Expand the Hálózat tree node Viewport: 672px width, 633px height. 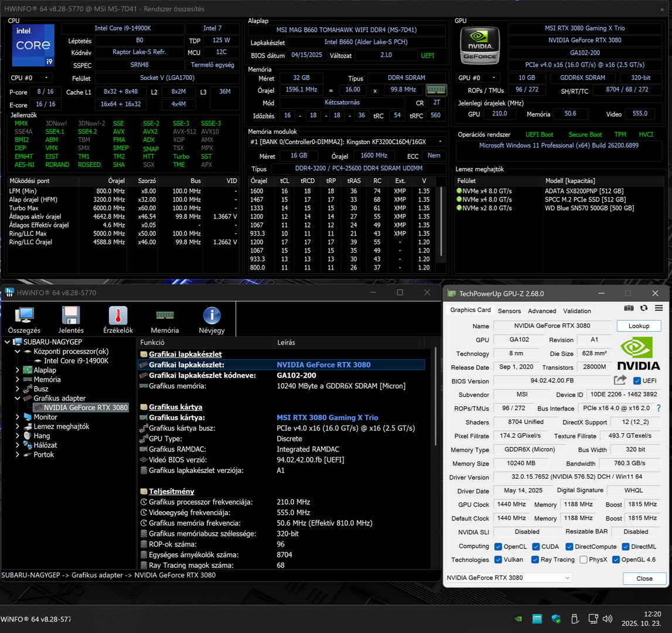point(18,445)
